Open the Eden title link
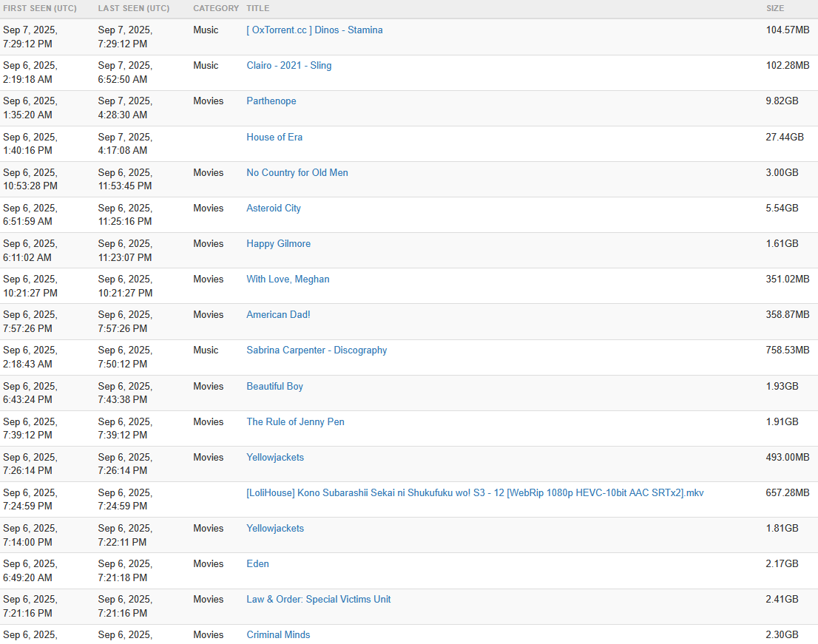This screenshot has height=644, width=818. 257,563
